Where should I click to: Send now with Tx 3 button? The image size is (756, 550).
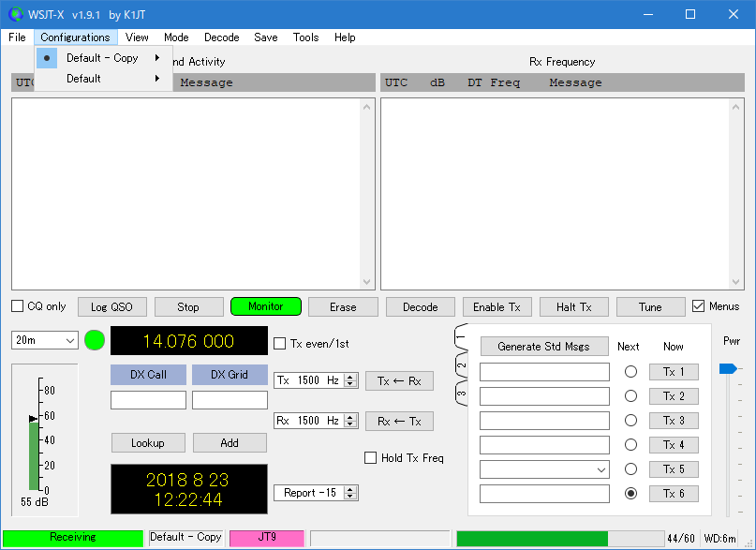(x=674, y=421)
